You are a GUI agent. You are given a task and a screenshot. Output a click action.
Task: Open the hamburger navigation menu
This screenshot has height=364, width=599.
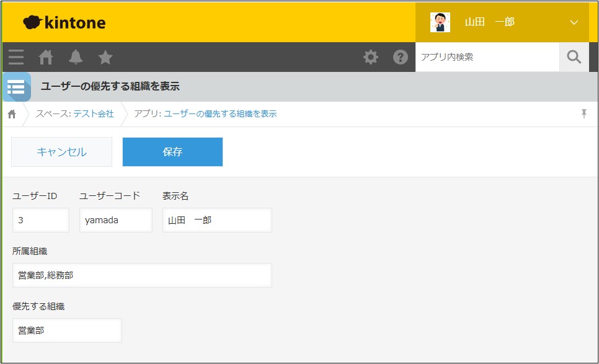pos(16,57)
